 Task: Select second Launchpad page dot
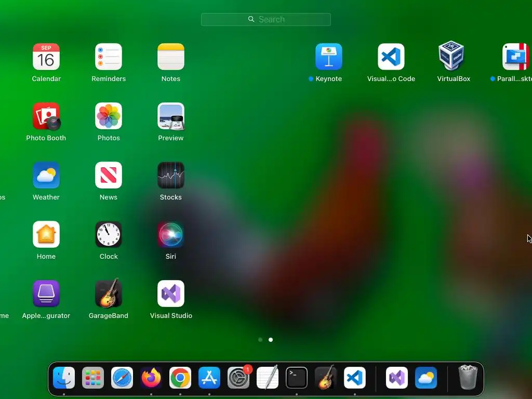(x=271, y=340)
